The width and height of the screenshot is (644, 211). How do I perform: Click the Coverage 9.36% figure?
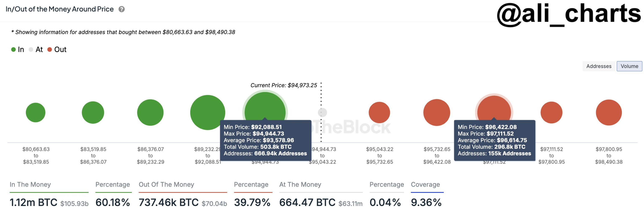426,202
